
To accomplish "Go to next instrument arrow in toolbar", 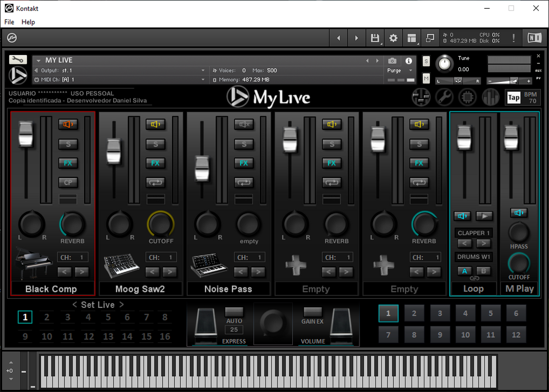I will point(356,38).
